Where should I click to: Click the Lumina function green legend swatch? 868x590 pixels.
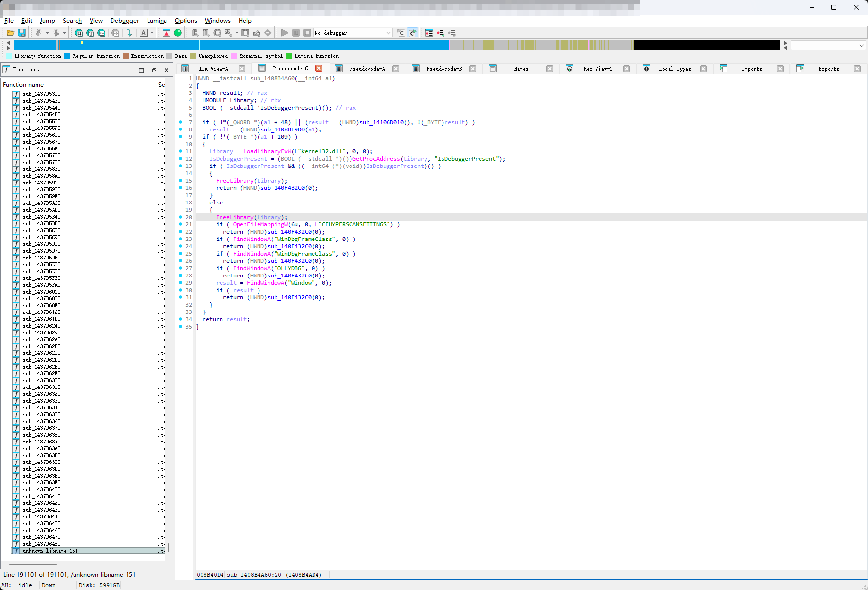pos(289,56)
